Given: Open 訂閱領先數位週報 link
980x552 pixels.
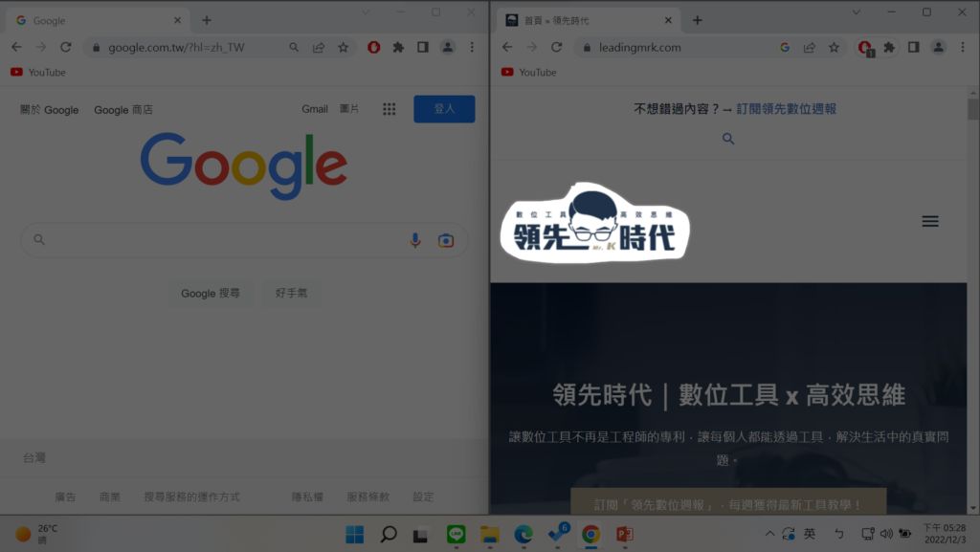Looking at the screenshot, I should [x=787, y=109].
